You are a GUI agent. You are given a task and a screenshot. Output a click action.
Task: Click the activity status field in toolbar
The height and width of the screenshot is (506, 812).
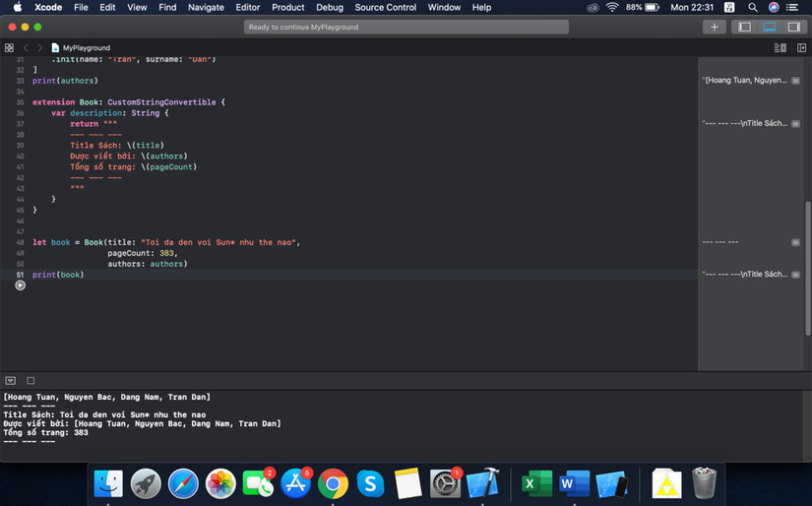[x=406, y=27]
